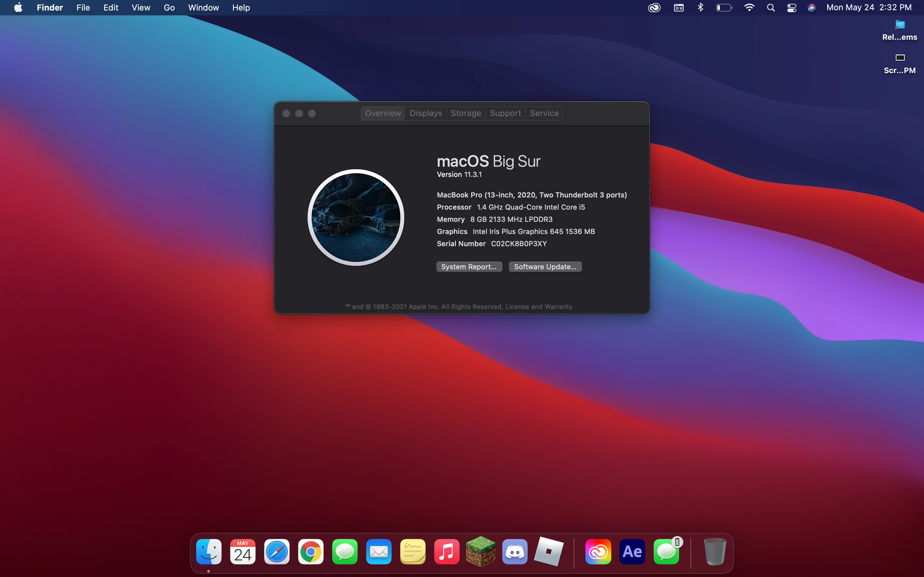Viewport: 924px width, 577px height.
Task: Click Creative Cloud menu bar icon
Action: [x=654, y=8]
